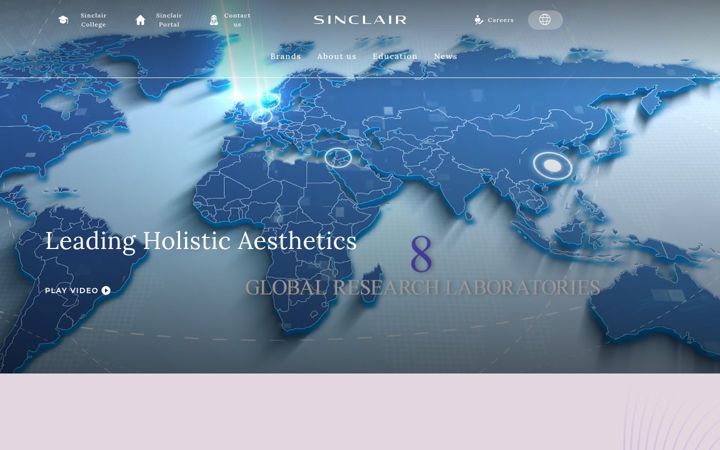Open the News menu
Viewport: 720px width, 450px height.
pos(445,56)
